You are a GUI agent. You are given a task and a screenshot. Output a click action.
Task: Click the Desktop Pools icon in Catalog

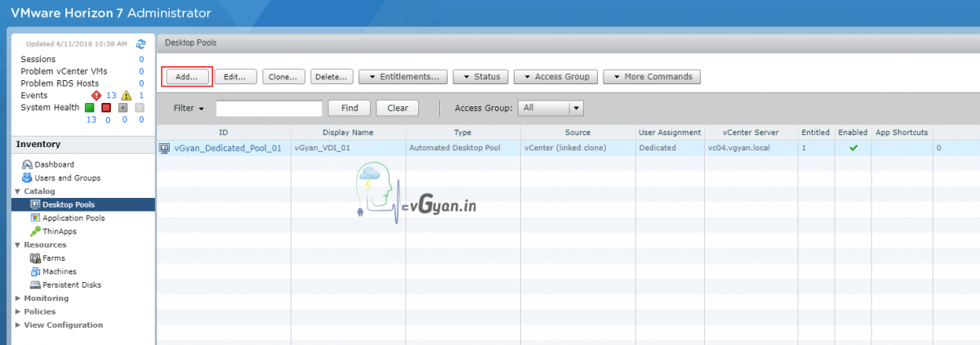tap(35, 204)
